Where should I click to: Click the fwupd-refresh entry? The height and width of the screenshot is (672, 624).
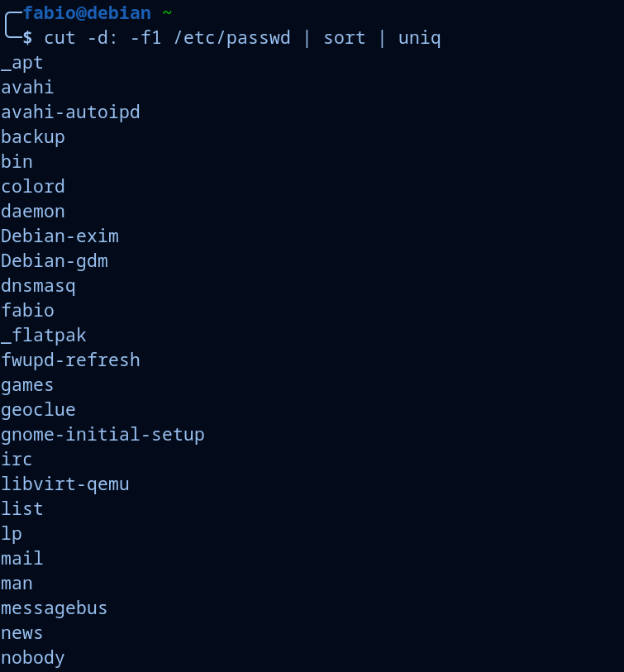click(70, 360)
